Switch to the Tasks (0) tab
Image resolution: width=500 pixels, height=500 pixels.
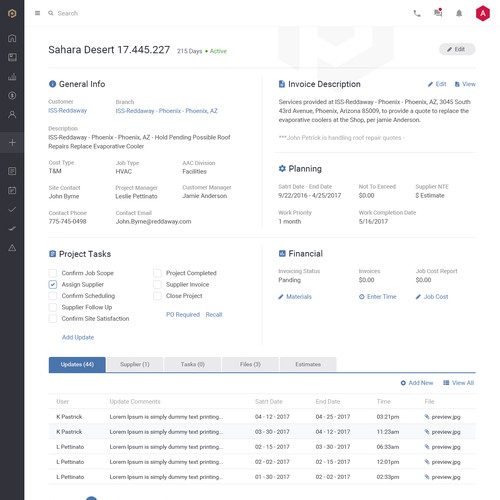pos(193,364)
